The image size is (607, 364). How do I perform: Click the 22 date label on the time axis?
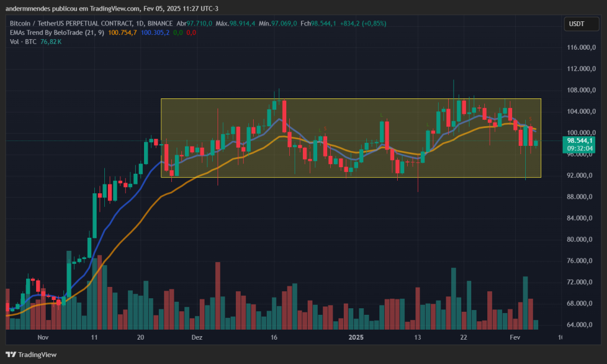pyautogui.click(x=464, y=337)
